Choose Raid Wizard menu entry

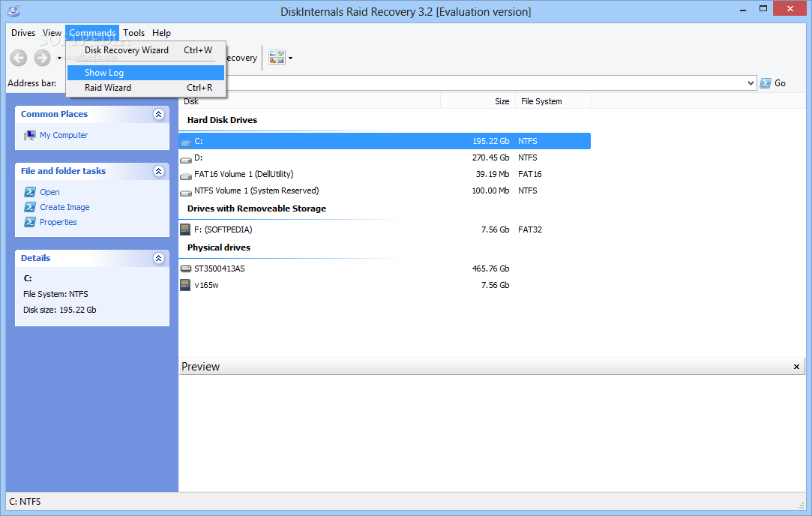pos(146,88)
